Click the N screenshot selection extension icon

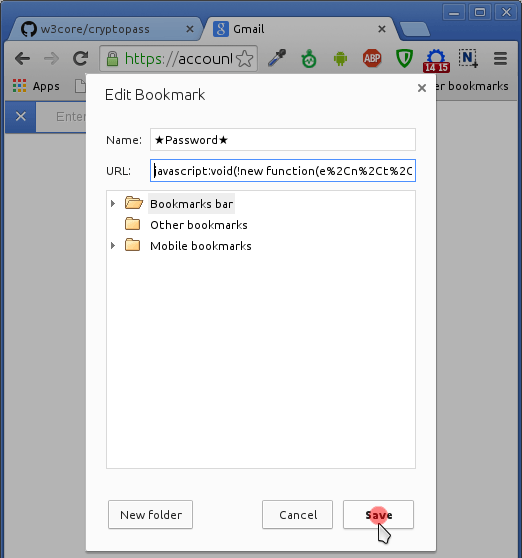pos(468,58)
